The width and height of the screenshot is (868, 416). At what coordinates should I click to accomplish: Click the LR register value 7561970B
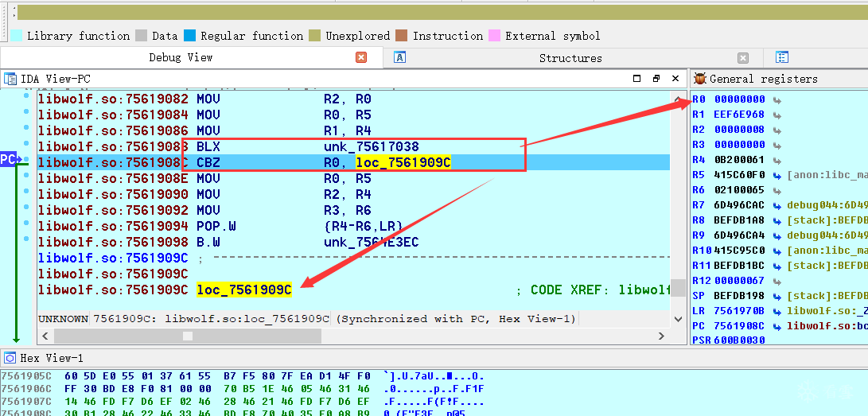(740, 311)
